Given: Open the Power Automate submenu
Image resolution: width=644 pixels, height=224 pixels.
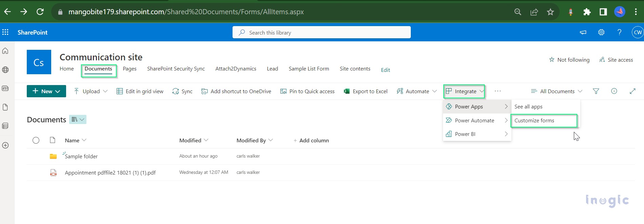Looking at the screenshot, I should [477, 120].
